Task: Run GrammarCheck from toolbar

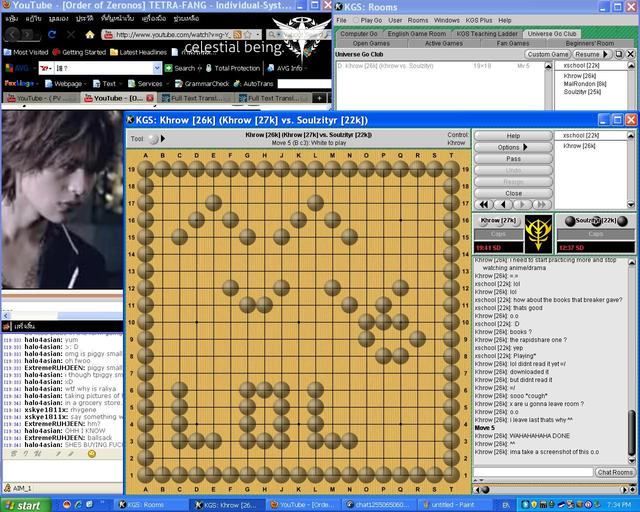Action: pyautogui.click(x=202, y=84)
